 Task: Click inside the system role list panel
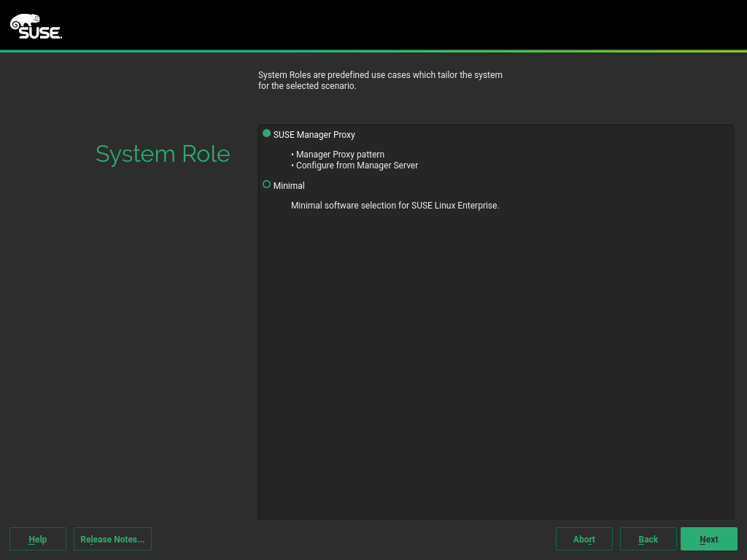pos(496,328)
